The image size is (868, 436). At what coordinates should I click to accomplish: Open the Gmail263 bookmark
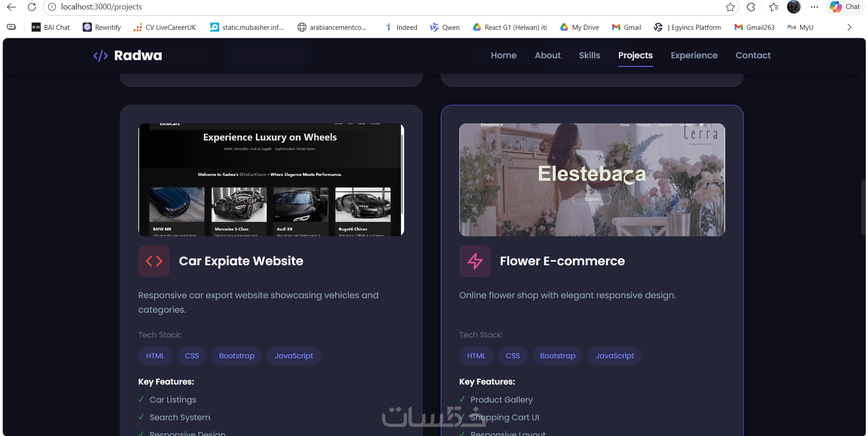(x=755, y=27)
